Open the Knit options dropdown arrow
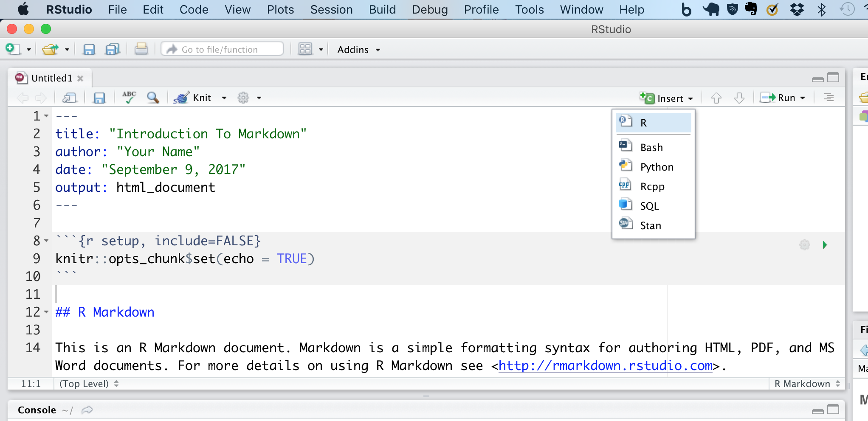The height and width of the screenshot is (421, 868). coord(224,98)
